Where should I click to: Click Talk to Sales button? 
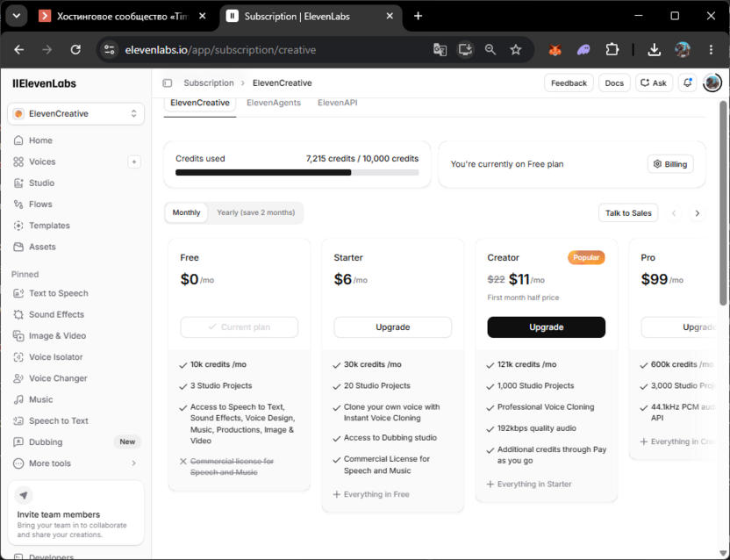tap(628, 213)
